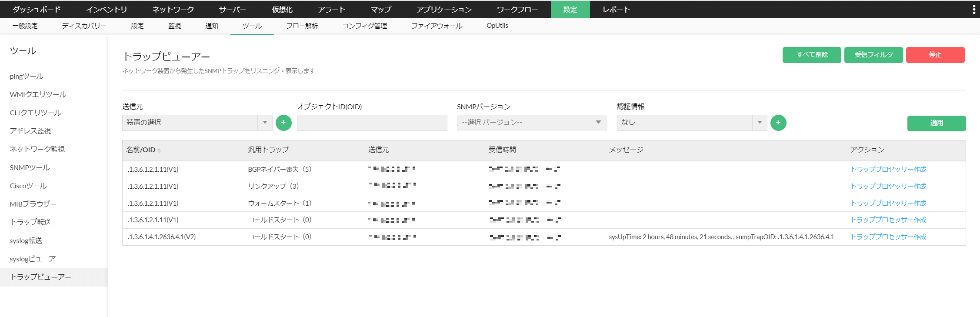Open Ciscoツール in the sidebar

tap(28, 186)
